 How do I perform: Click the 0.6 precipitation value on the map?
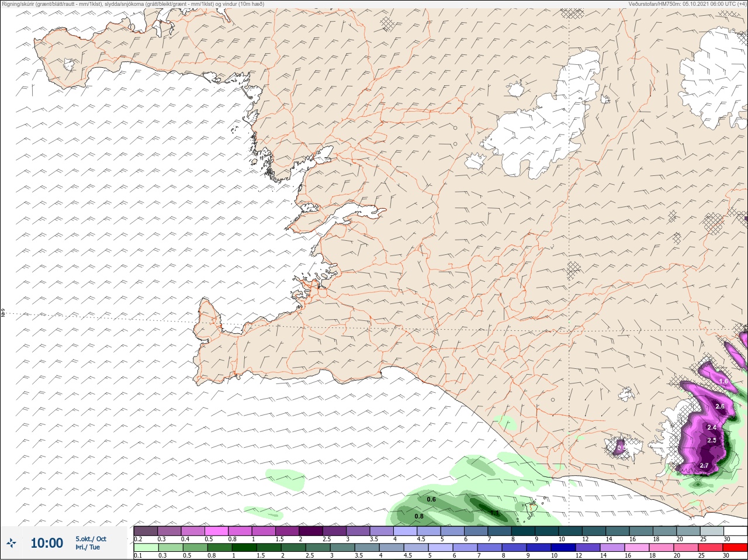pos(431,499)
